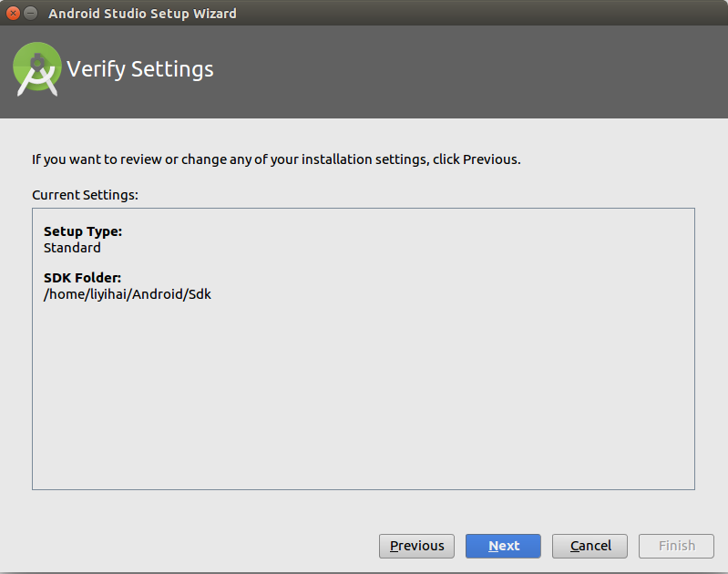Click the underlined N in the Next button
The width and height of the screenshot is (728, 574).
(x=493, y=546)
